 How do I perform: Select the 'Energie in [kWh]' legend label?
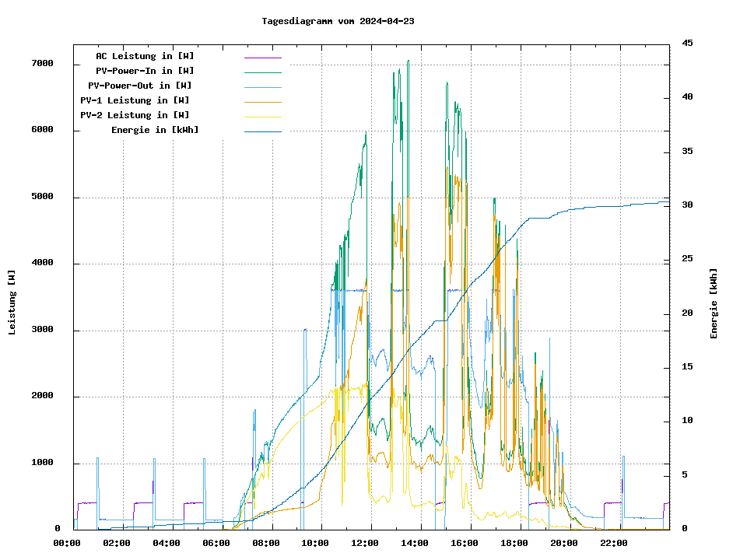tap(155, 130)
